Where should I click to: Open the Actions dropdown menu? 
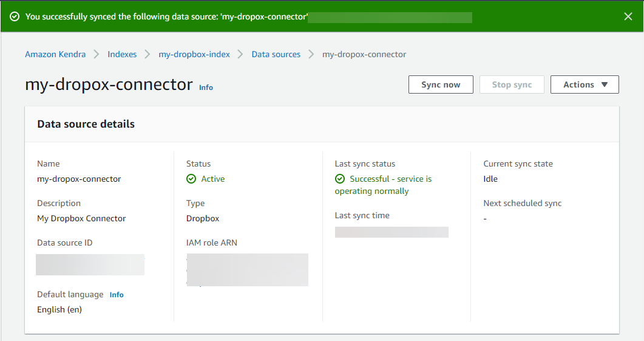pos(585,84)
